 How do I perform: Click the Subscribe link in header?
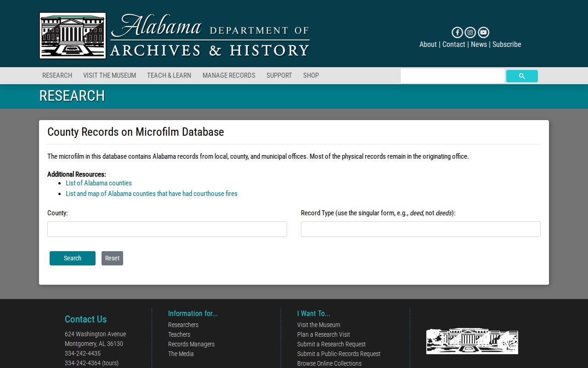click(507, 44)
